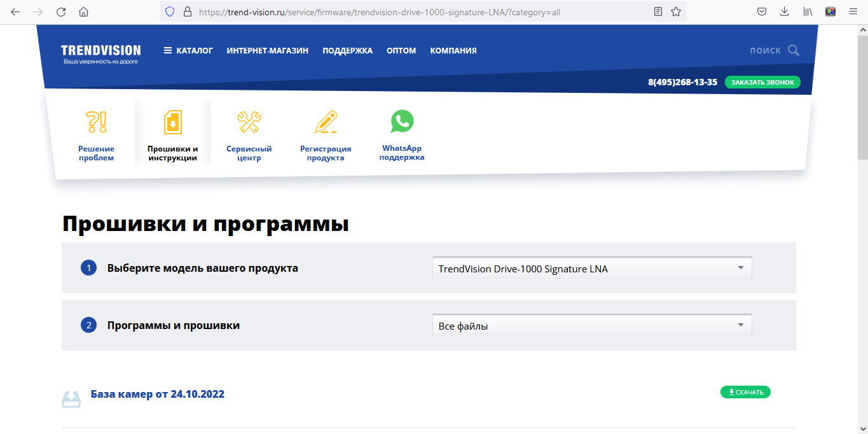Click the ПОИСК search field
Image resolution: width=868 pixels, height=434 pixels.
765,51
